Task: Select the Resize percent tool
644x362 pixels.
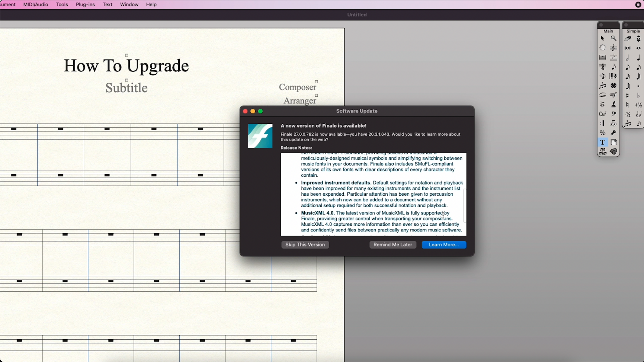Action: click(x=602, y=133)
